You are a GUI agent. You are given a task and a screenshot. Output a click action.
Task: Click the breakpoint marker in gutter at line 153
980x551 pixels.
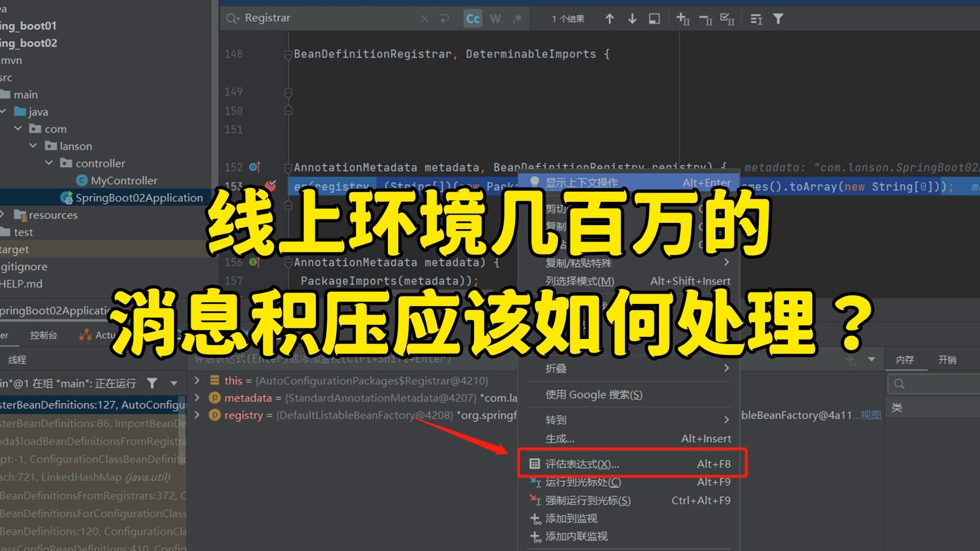[x=271, y=185]
